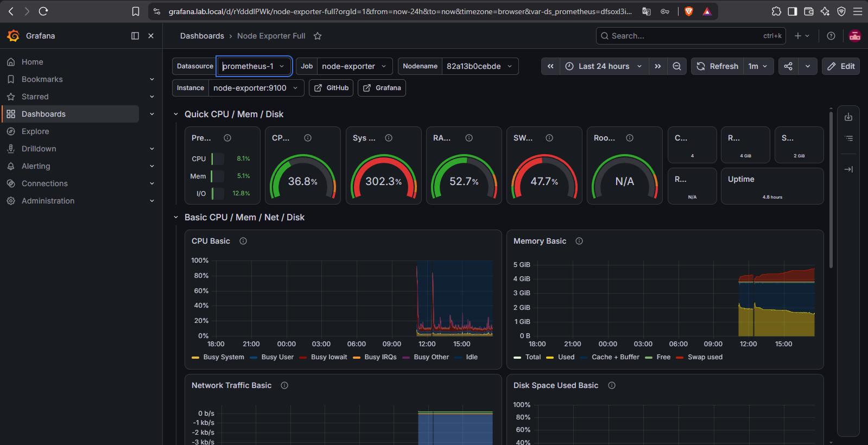Show info icon on the RAM gauge panel

[x=469, y=138]
